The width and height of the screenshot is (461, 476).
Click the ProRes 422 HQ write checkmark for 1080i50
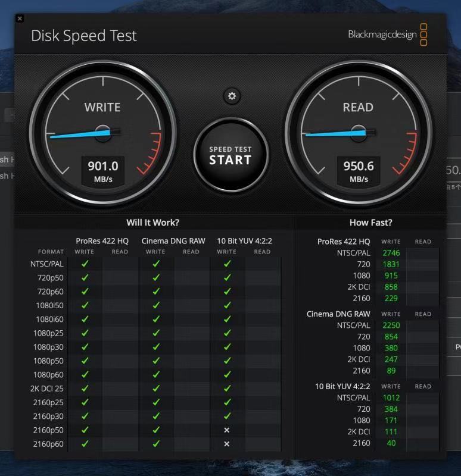[85, 305]
